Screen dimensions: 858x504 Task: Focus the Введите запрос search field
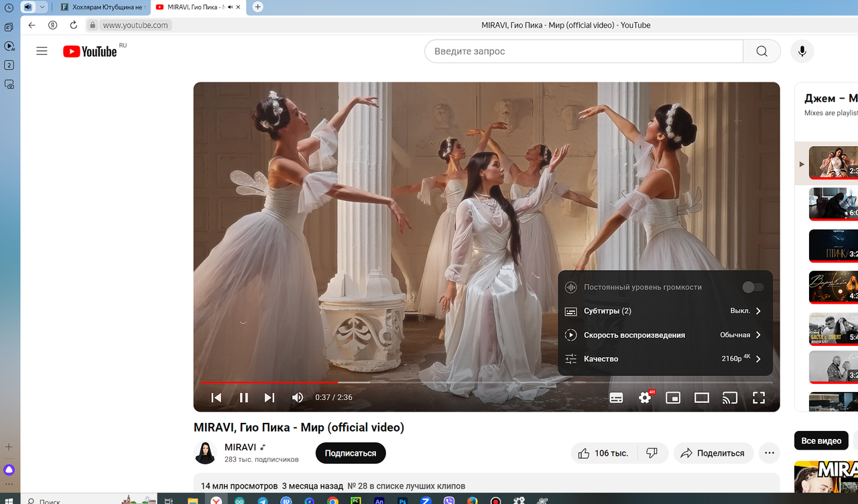click(584, 51)
